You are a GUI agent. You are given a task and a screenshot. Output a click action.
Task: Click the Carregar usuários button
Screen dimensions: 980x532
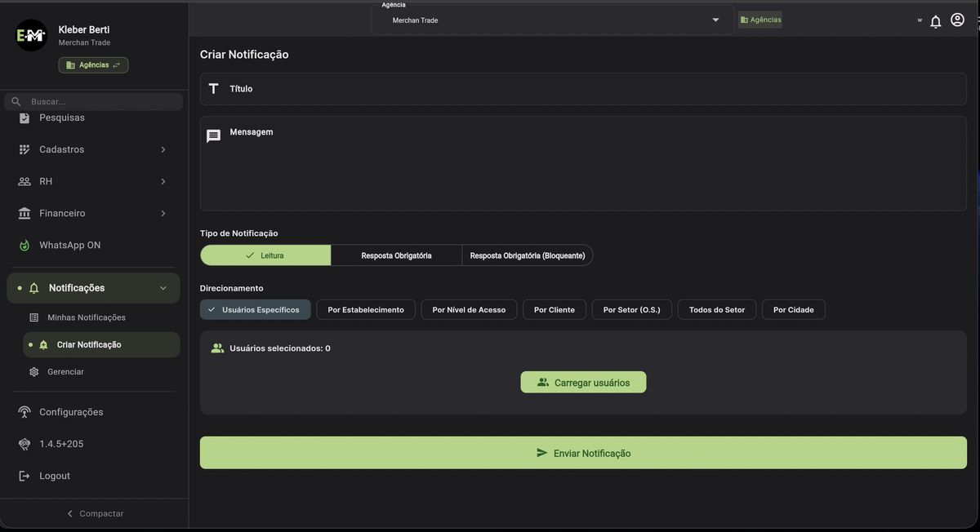(583, 381)
